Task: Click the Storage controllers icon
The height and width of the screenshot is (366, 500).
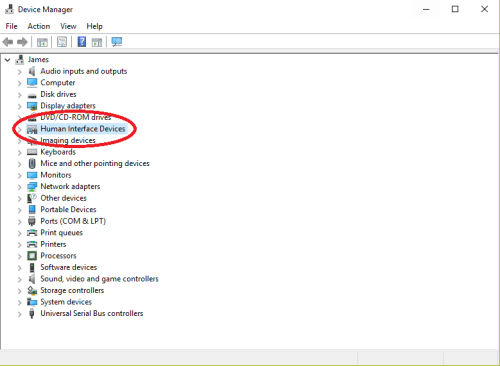Action: [x=32, y=290]
